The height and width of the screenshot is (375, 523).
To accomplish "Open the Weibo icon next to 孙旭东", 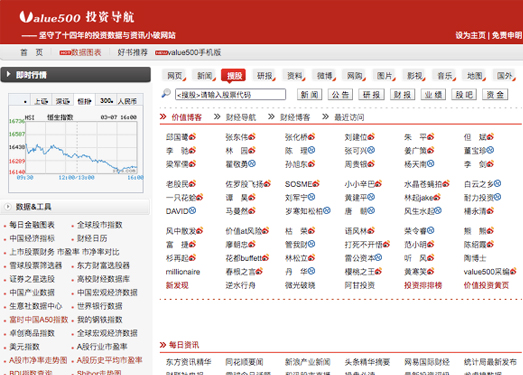I will (311, 164).
